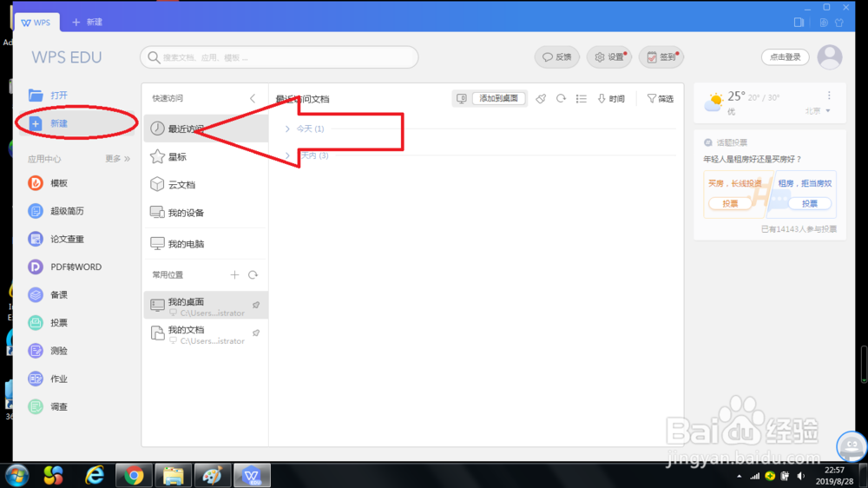
Task: Open the Paint app in taskbar
Action: click(212, 475)
